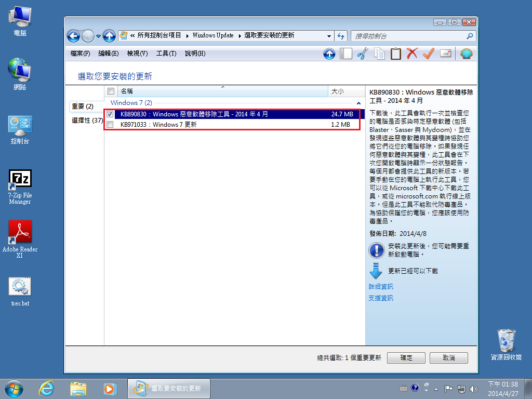The height and width of the screenshot is (399, 532).
Task: Click the search magnifier icon
Action: pyautogui.click(x=470, y=36)
